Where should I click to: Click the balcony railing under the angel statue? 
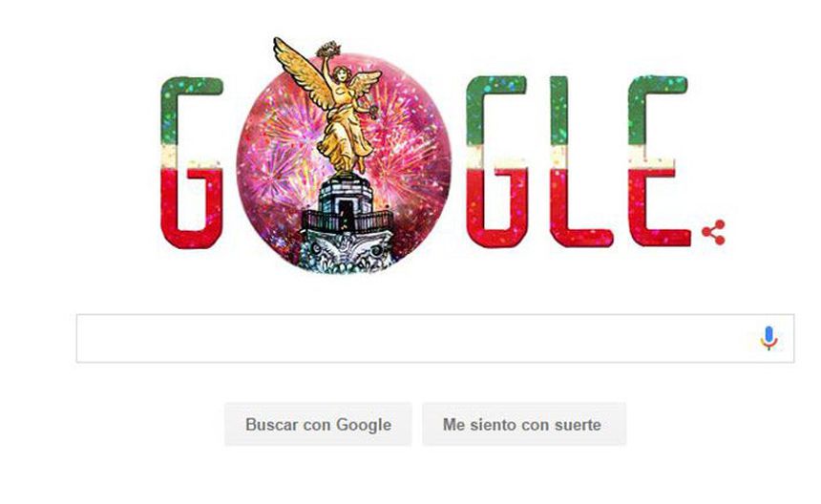point(347,220)
